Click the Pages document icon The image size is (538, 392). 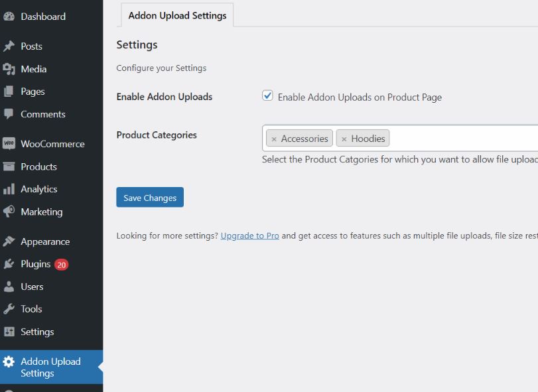(x=9, y=92)
